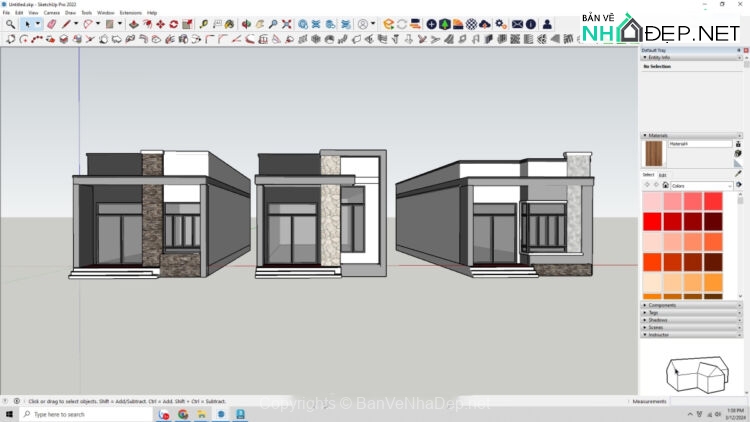Go to the home materials list icon
Screen dimensions: 750x422
point(665,185)
